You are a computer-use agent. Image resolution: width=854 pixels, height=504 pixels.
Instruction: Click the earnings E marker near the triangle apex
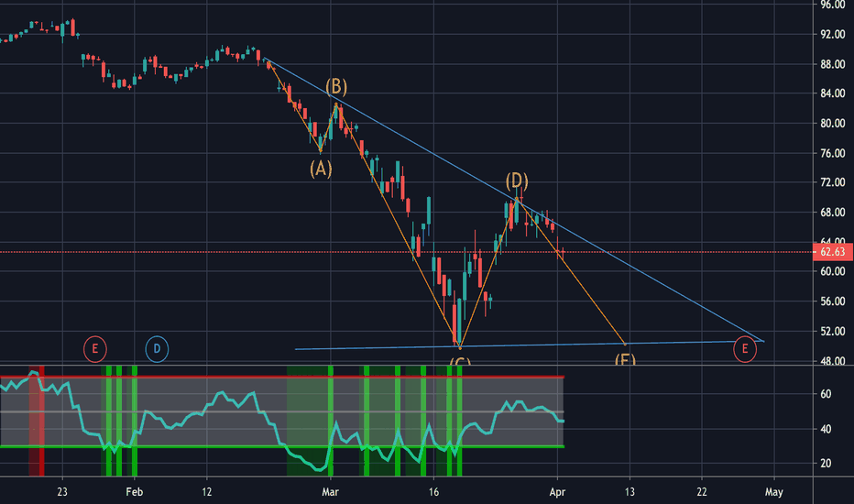click(745, 349)
